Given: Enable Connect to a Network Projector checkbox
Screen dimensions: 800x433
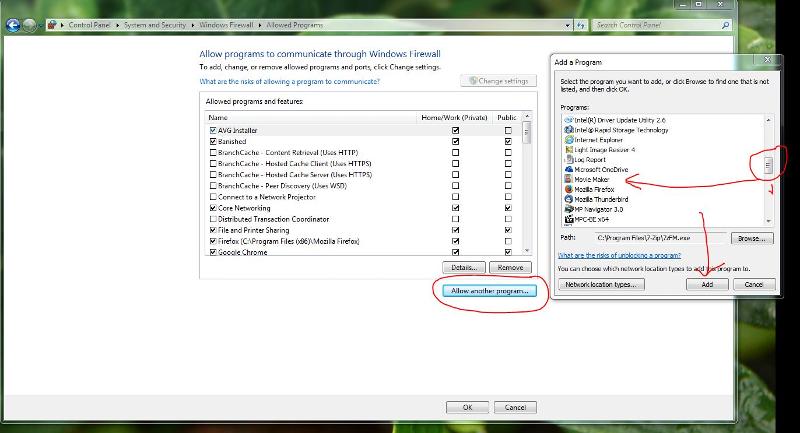Looking at the screenshot, I should coord(213,197).
